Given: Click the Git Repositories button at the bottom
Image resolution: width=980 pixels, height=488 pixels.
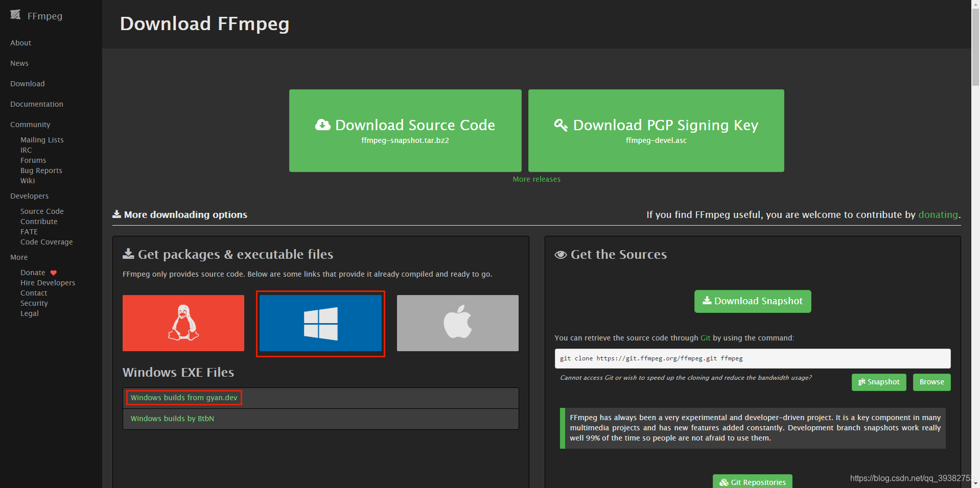Looking at the screenshot, I should [752, 482].
